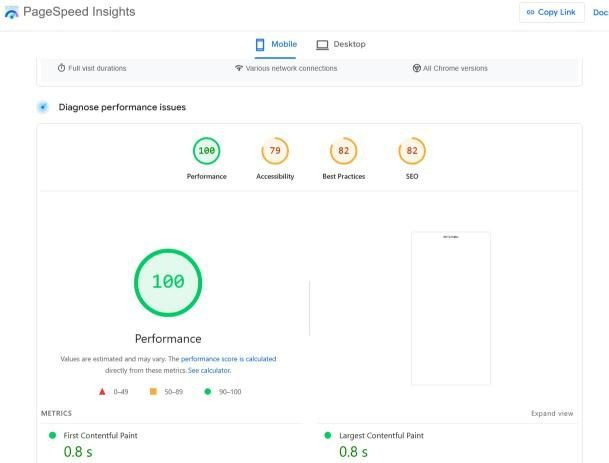
Task: Click the small Performance label under gauge
Action: (x=207, y=176)
